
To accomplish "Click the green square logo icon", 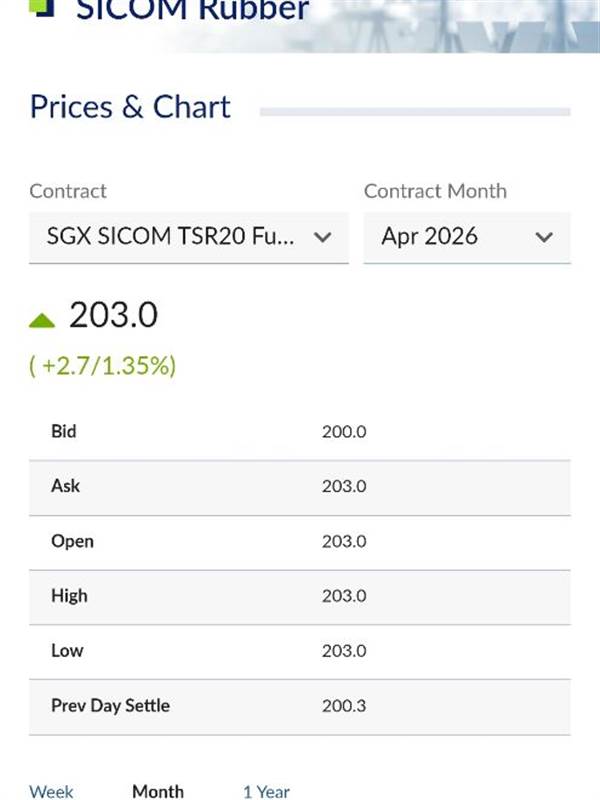I will pyautogui.click(x=41, y=8).
